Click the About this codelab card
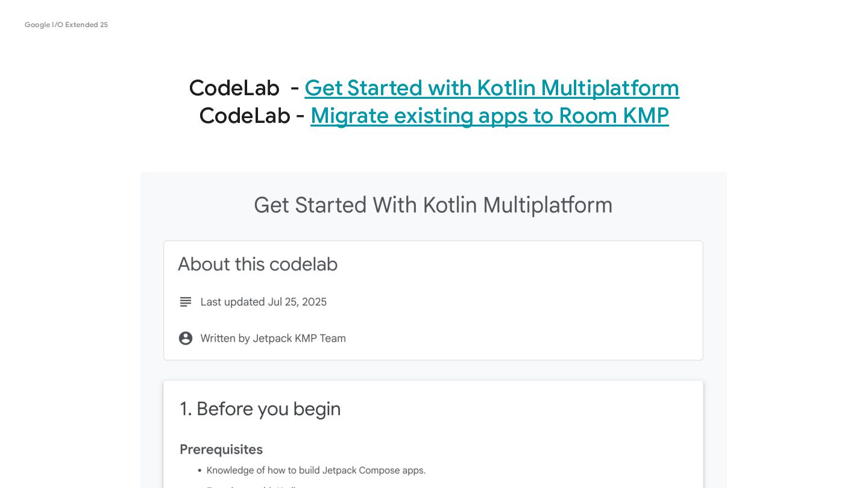This screenshot has height=488, width=868. pos(433,301)
